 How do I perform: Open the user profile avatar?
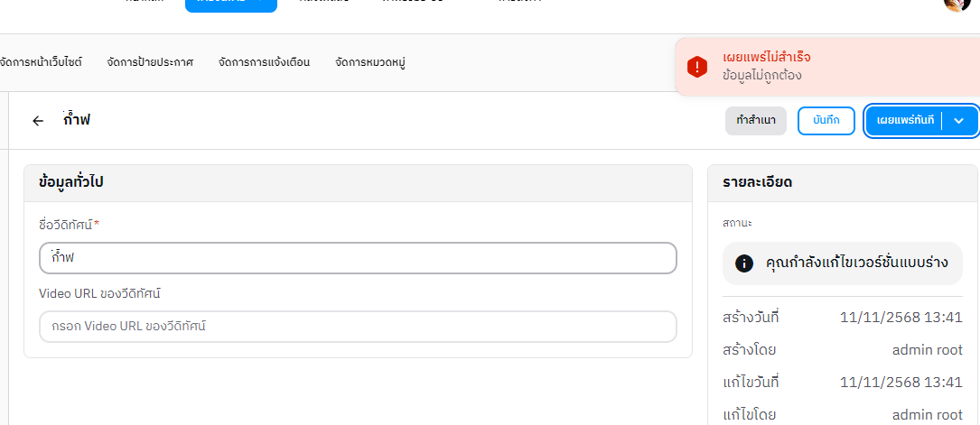pyautogui.click(x=957, y=4)
